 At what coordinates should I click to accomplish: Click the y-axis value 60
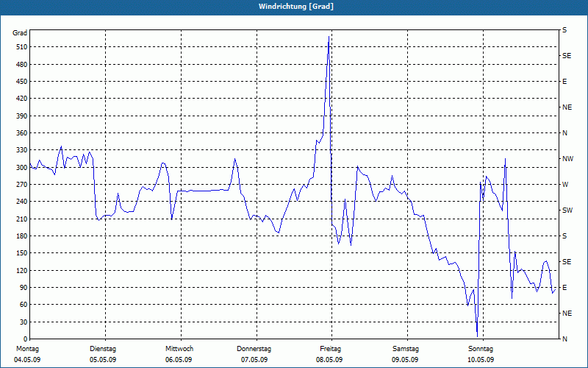pos(24,305)
